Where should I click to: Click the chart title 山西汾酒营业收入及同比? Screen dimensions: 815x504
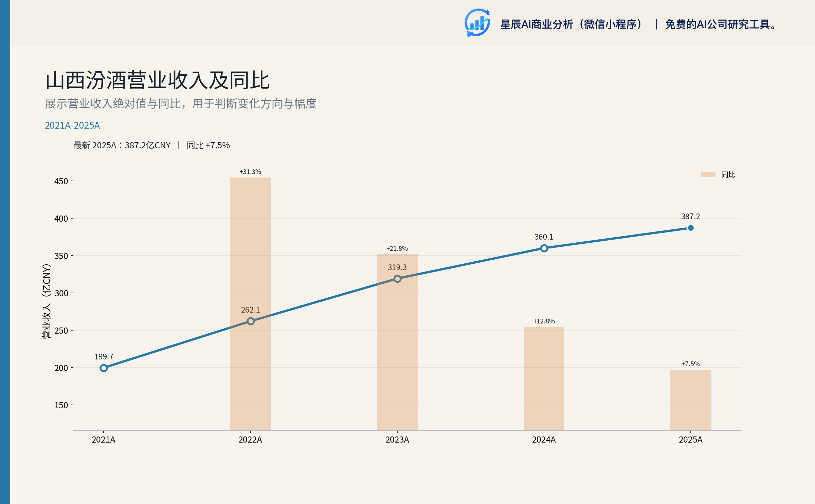point(158,80)
